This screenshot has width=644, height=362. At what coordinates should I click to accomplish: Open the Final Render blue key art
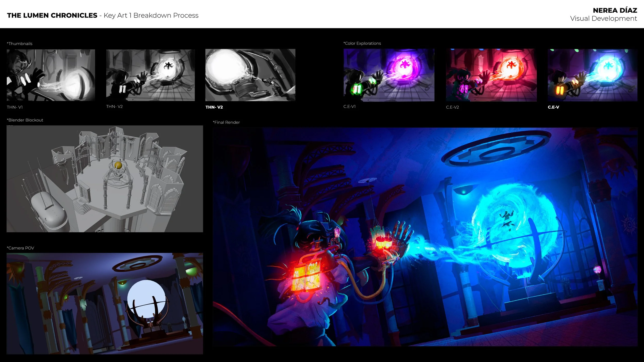pyautogui.click(x=425, y=237)
